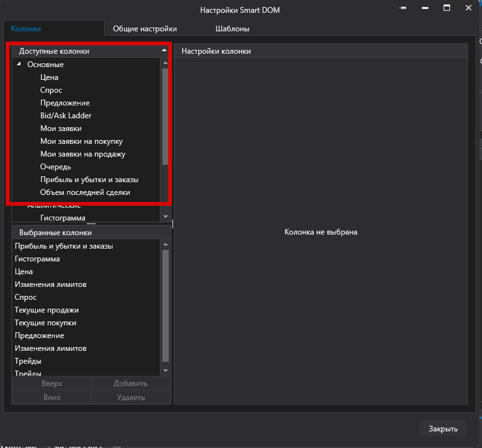482x448 pixels.
Task: Select Прибыль и убытки и заказы in selected list
Action: pyautogui.click(x=64, y=246)
